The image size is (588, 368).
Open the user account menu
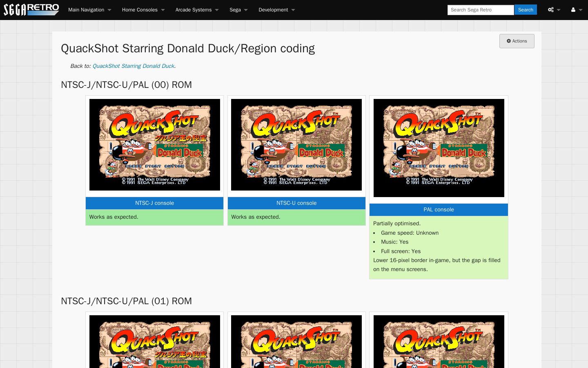pos(577,10)
